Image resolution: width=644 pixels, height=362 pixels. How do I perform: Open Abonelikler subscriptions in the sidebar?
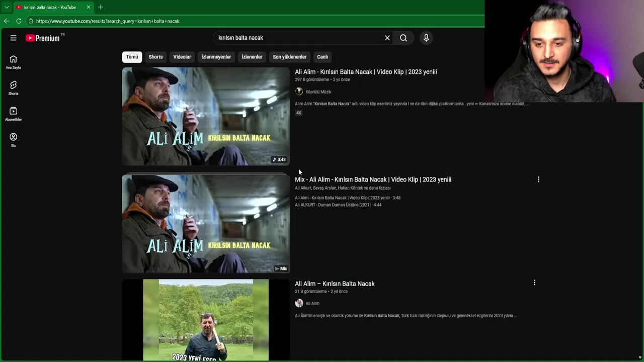tap(14, 114)
